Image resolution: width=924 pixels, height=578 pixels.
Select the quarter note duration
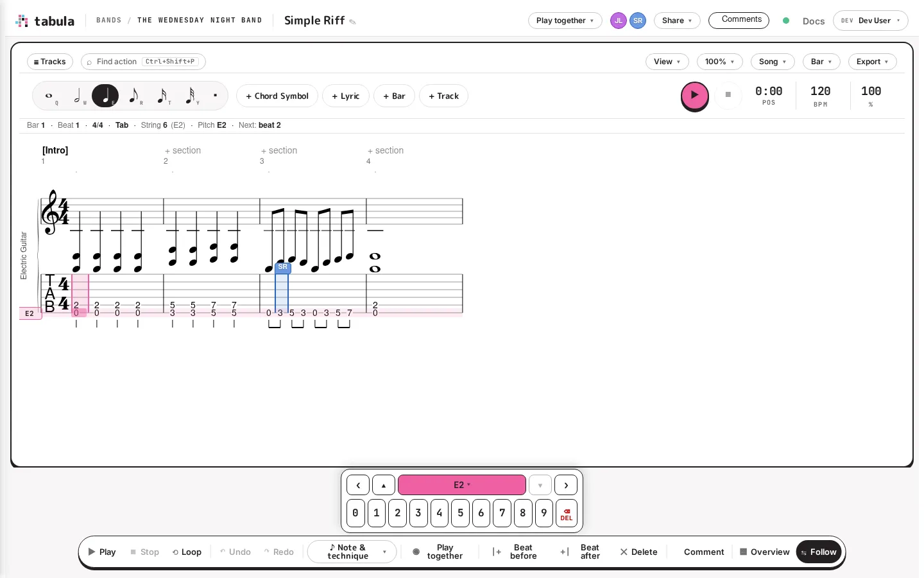(x=105, y=96)
